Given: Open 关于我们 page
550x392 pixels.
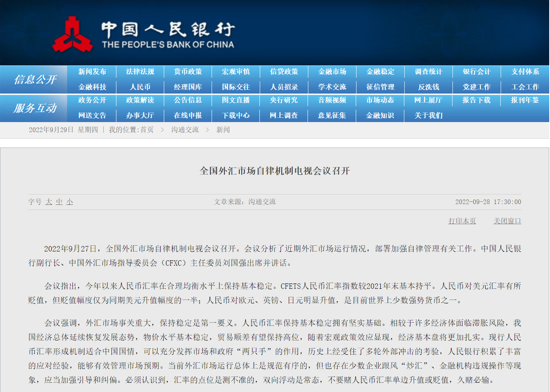Looking at the screenshot, I should [429, 116].
